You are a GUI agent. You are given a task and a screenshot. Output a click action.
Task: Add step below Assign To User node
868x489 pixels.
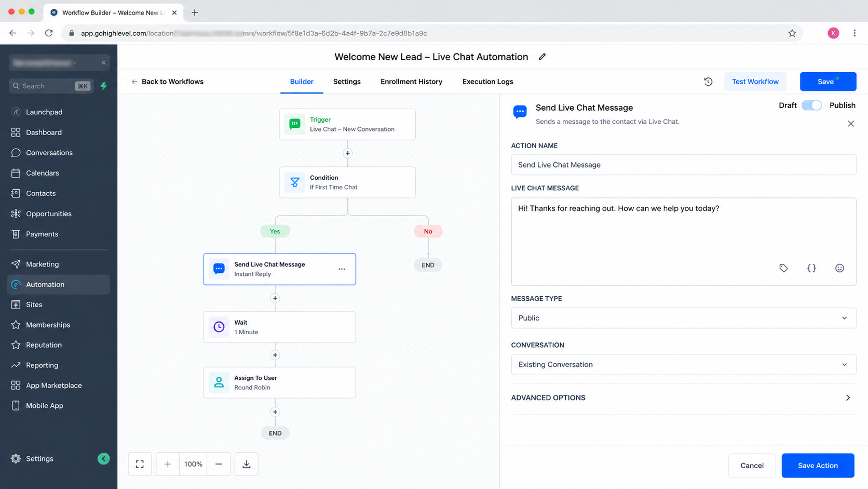[x=275, y=412]
